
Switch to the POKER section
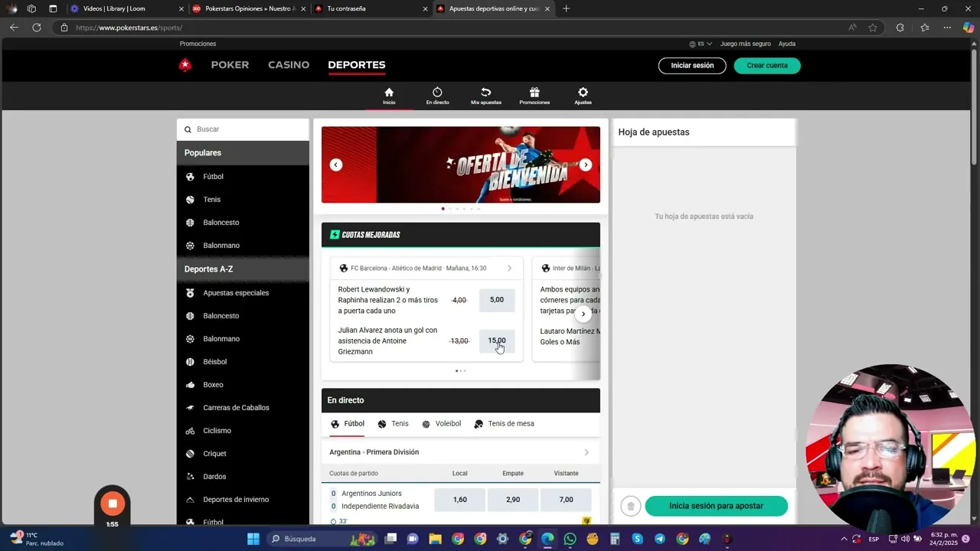pos(230,65)
